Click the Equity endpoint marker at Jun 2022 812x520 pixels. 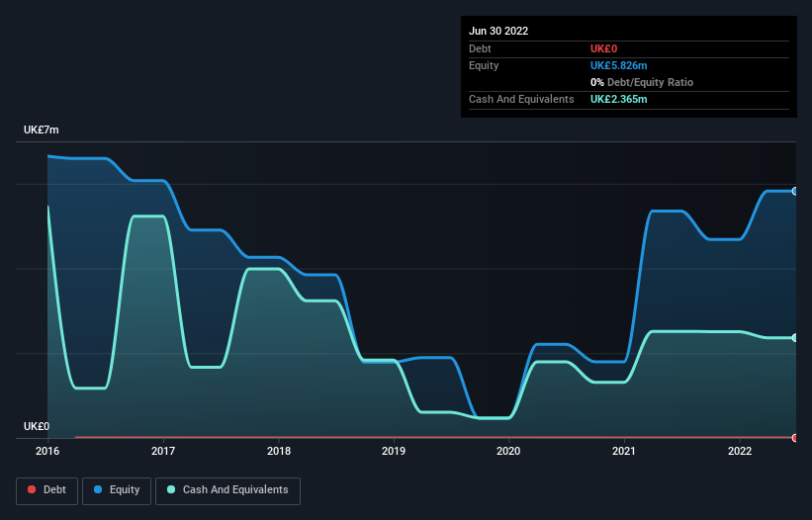(x=795, y=191)
